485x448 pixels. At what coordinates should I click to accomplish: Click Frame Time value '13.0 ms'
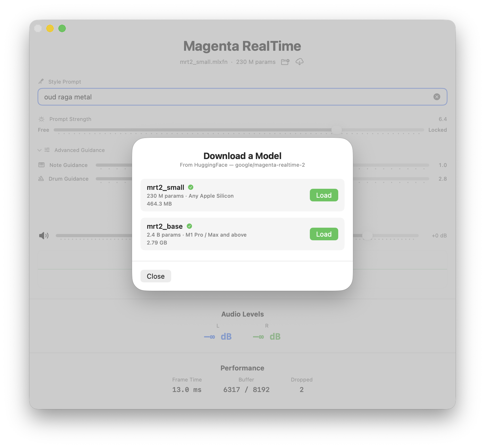[x=187, y=390]
